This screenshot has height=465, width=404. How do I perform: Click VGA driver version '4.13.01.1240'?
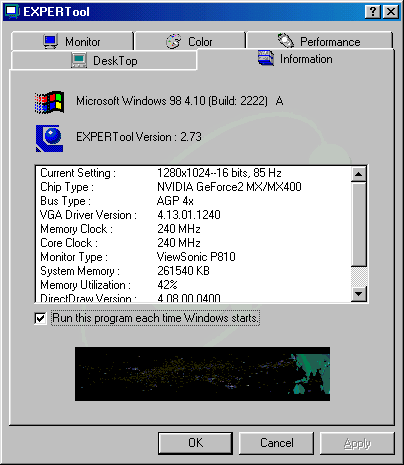(189, 215)
